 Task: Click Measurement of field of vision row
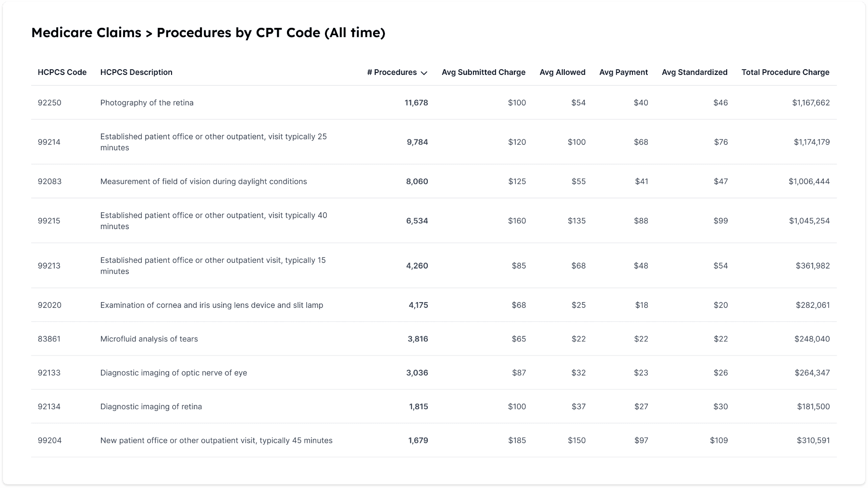(203, 182)
